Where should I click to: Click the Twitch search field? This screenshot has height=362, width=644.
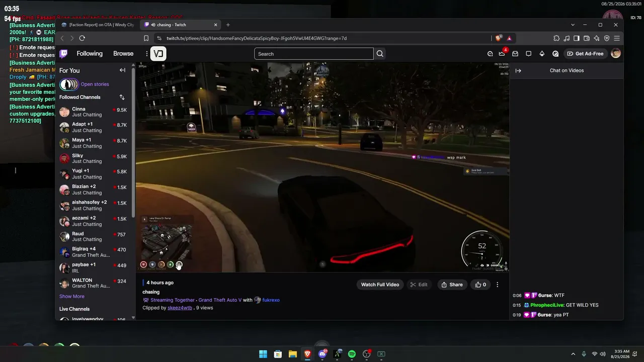[x=314, y=54]
